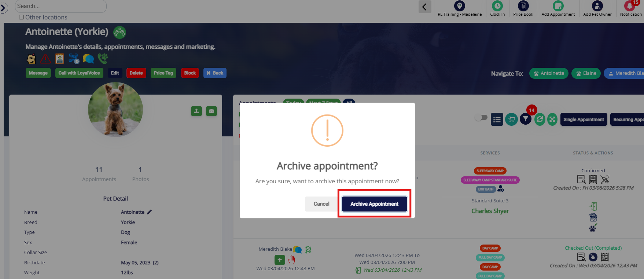Image resolution: width=644 pixels, height=279 pixels.
Task: Click the camera icon near pet photo
Action: point(211,111)
